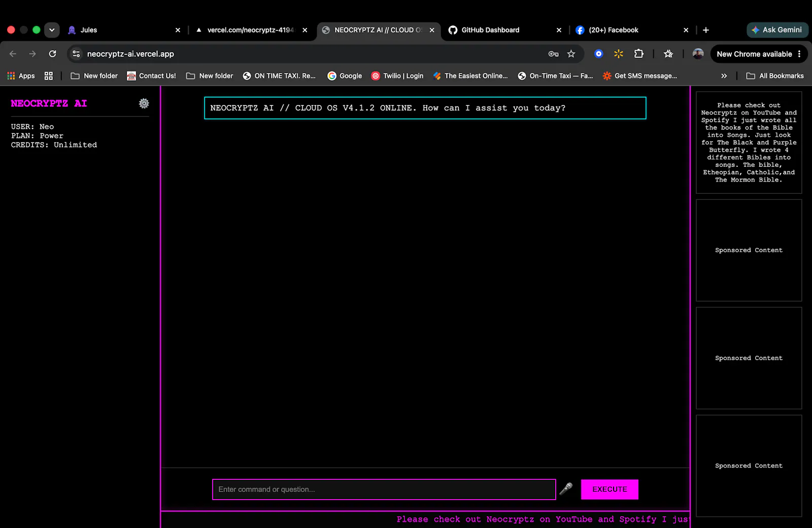The height and width of the screenshot is (528, 812).
Task: Click the 'CREDITS: Unlimited' line
Action: point(54,145)
